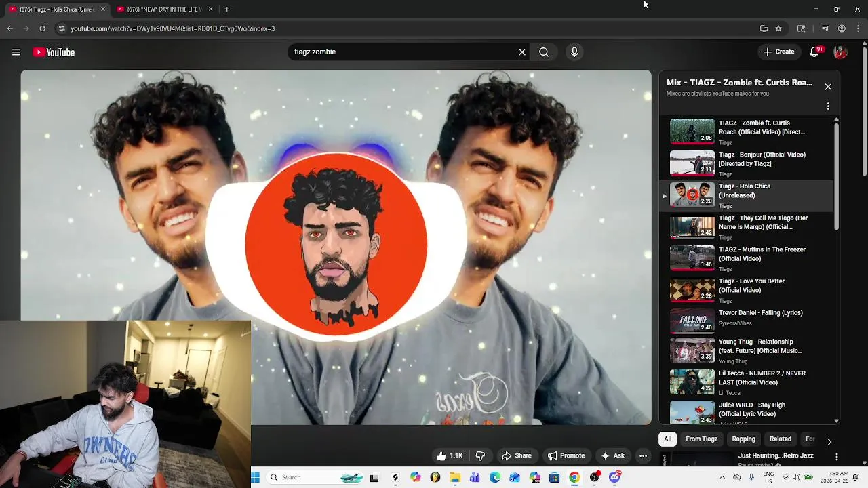The width and height of the screenshot is (868, 488).
Task: Play Tiagz - Bonjour (Official Video)
Action: pos(746,163)
